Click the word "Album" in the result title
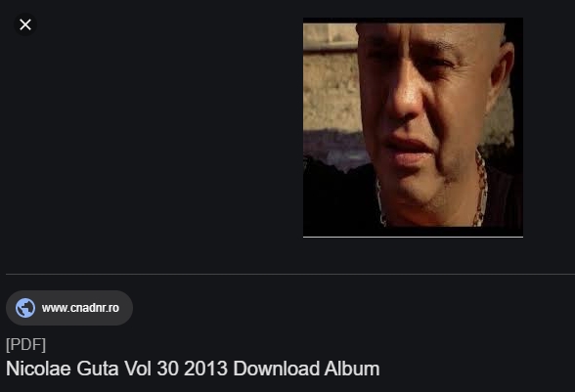 [352, 369]
